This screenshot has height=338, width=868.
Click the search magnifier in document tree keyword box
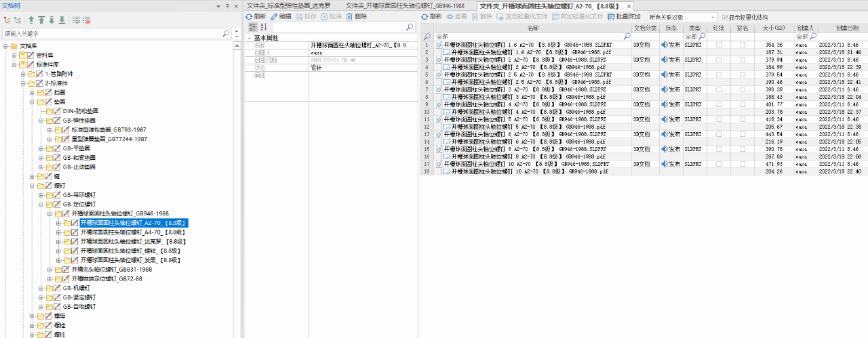[x=226, y=33]
